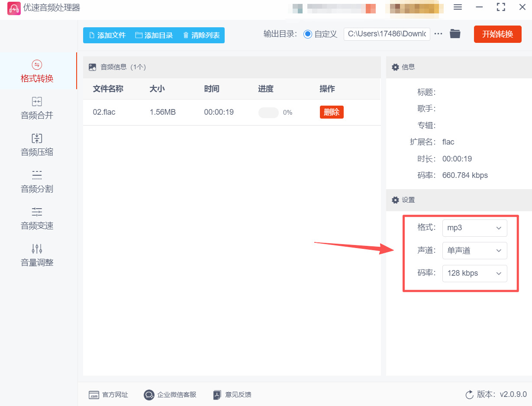Select 音频变速 in the sidebar

click(37, 219)
